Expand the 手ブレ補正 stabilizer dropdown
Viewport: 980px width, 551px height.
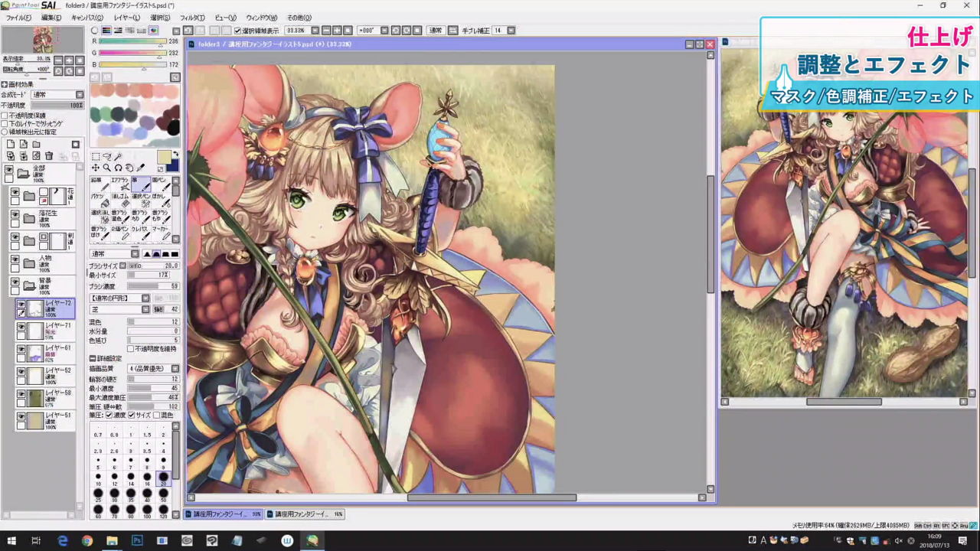click(x=511, y=31)
